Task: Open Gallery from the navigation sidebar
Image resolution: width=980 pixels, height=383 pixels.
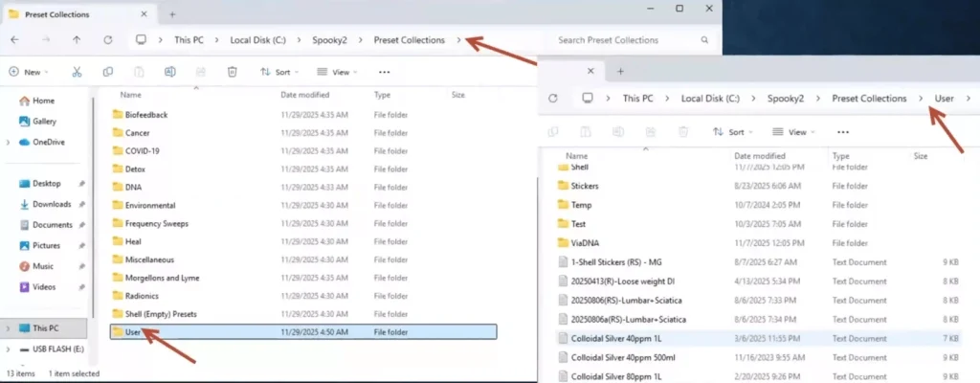Action: 44,122
